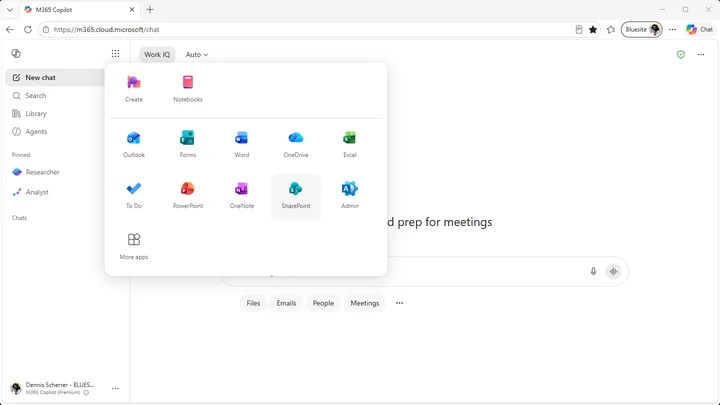Launch PowerPoint from the app grid
720x405 pixels.
[x=188, y=196]
